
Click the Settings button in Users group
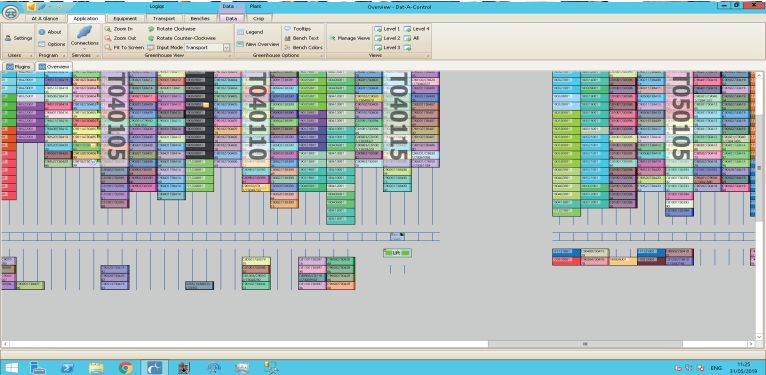click(x=19, y=38)
